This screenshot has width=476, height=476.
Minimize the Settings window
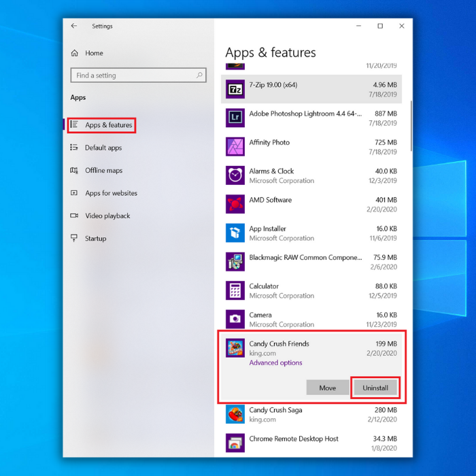(x=358, y=26)
